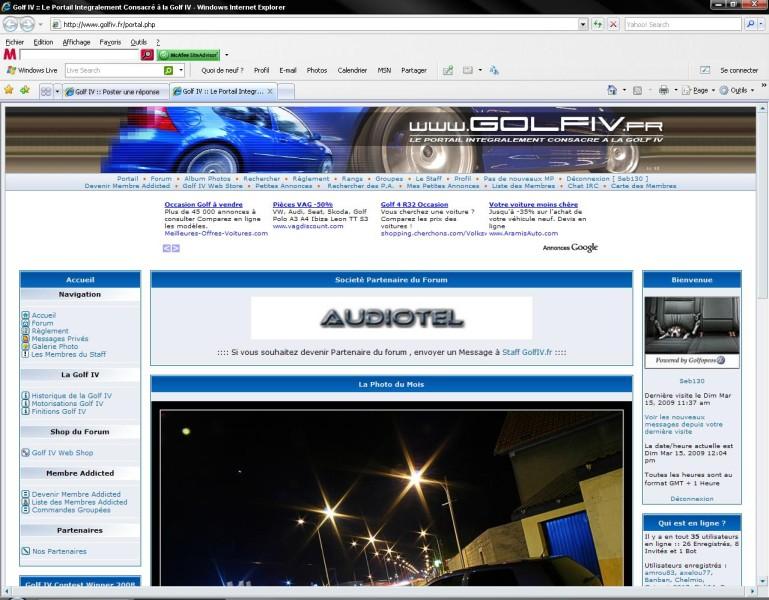Open the Edition menu
Screen dimensions: 769x600
43,42
